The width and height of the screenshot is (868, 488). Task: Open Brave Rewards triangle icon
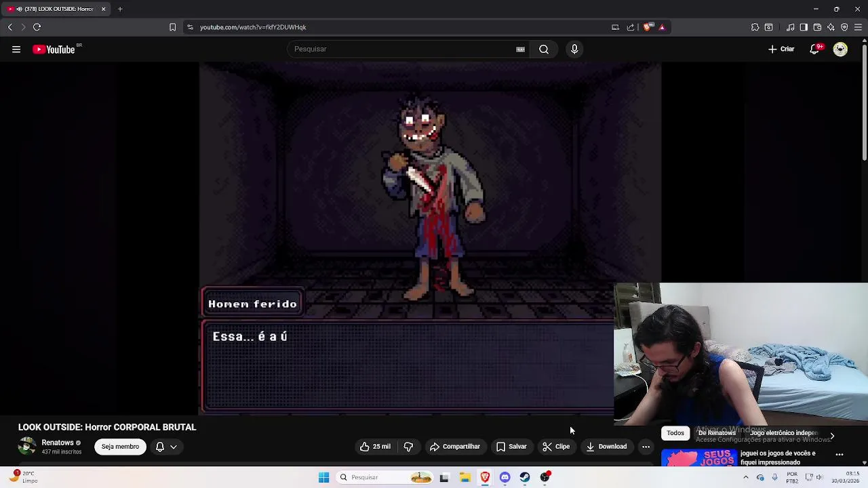pyautogui.click(x=662, y=27)
